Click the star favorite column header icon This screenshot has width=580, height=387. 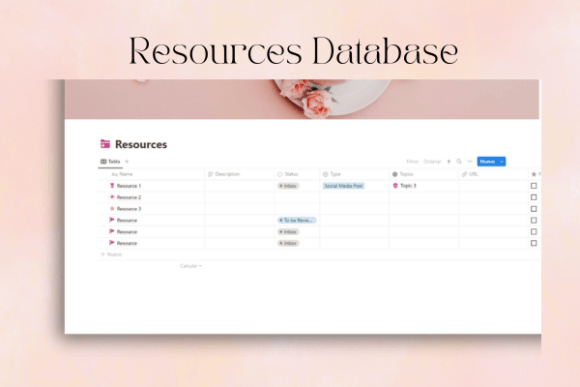[534, 174]
